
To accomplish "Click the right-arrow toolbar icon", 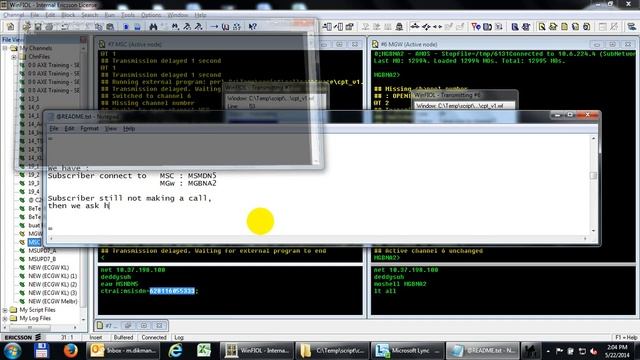I will pos(214,27).
